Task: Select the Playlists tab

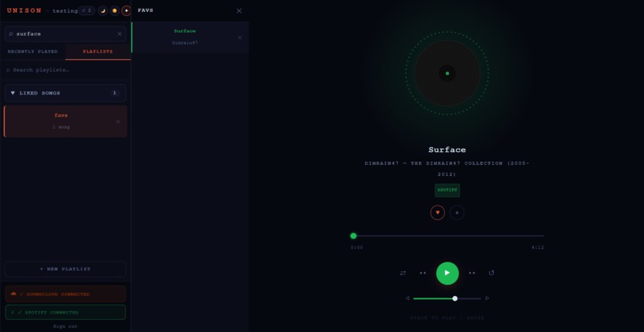Action: click(x=97, y=52)
